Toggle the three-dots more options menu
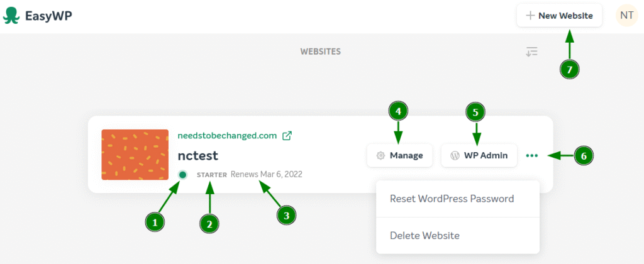Screen dimensions: 644x264 (x=532, y=155)
